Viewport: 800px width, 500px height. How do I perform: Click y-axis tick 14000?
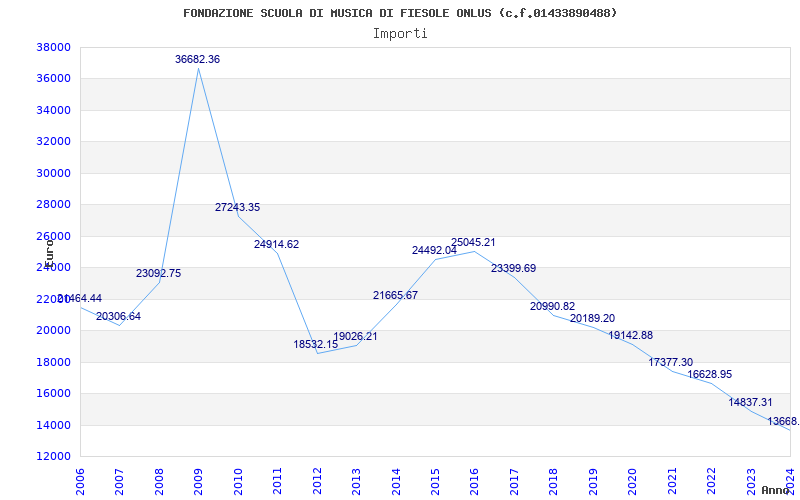53,425
